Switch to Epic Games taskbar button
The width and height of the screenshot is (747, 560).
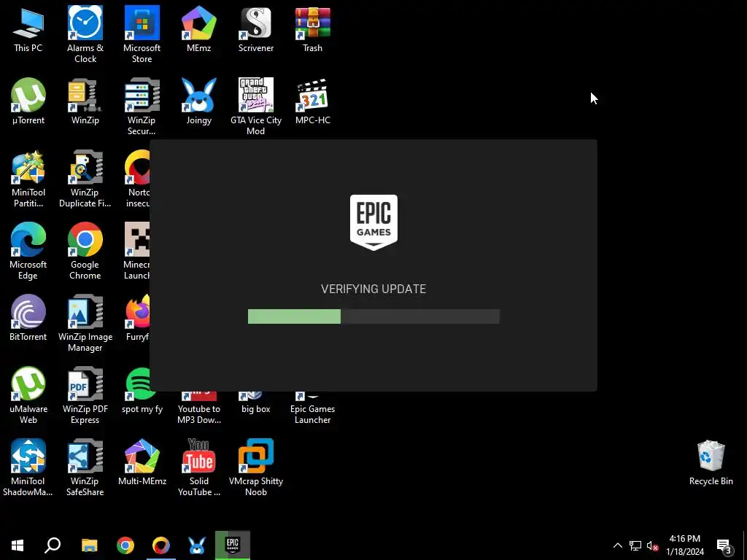233,545
